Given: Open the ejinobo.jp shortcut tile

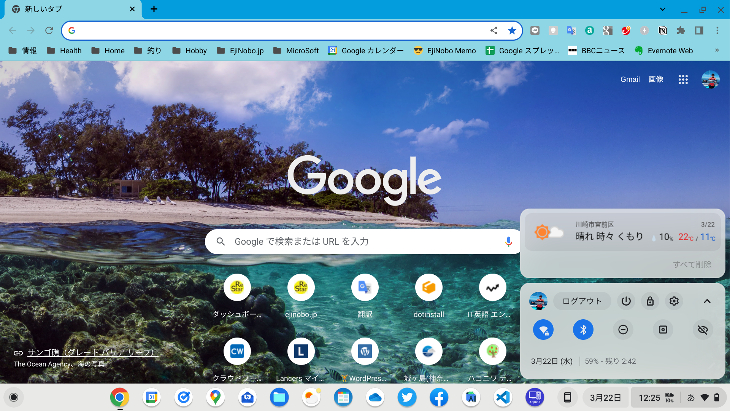Looking at the screenshot, I should coord(301,295).
